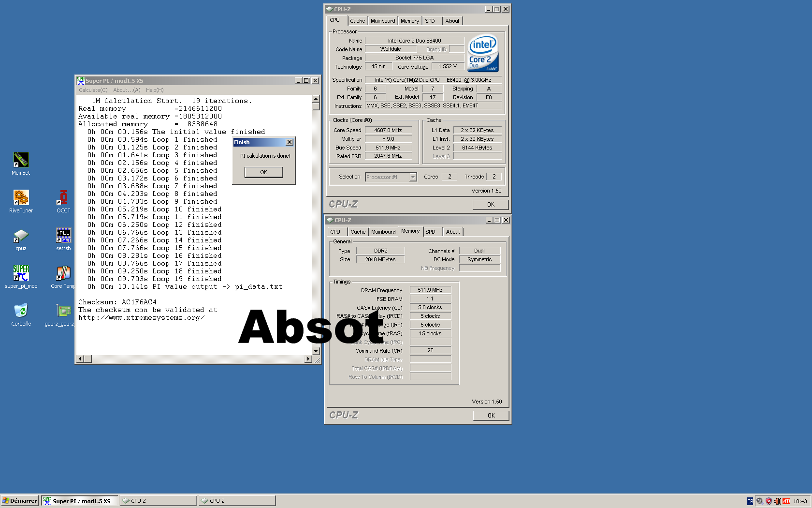The image size is (812, 508).
Task: Switch to SPD tab in top CPU-Z
Action: click(430, 21)
